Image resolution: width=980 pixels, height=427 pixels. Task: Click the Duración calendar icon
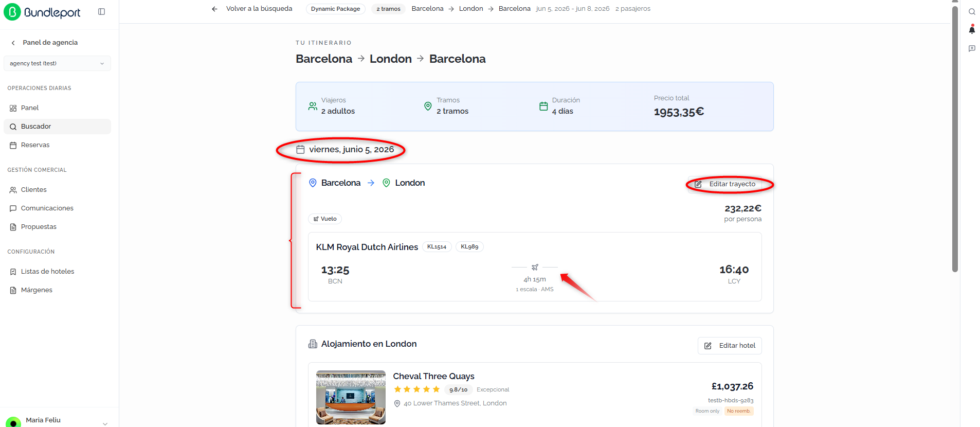(543, 106)
